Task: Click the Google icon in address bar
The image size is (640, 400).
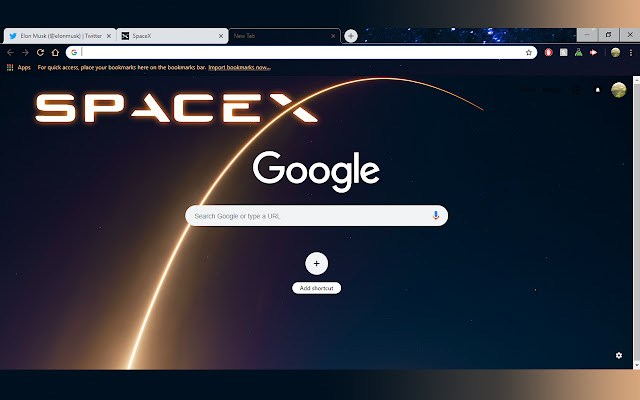Action: (74, 52)
